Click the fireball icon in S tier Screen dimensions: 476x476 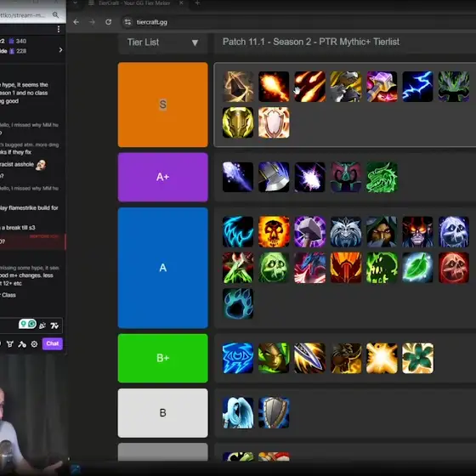click(x=274, y=87)
